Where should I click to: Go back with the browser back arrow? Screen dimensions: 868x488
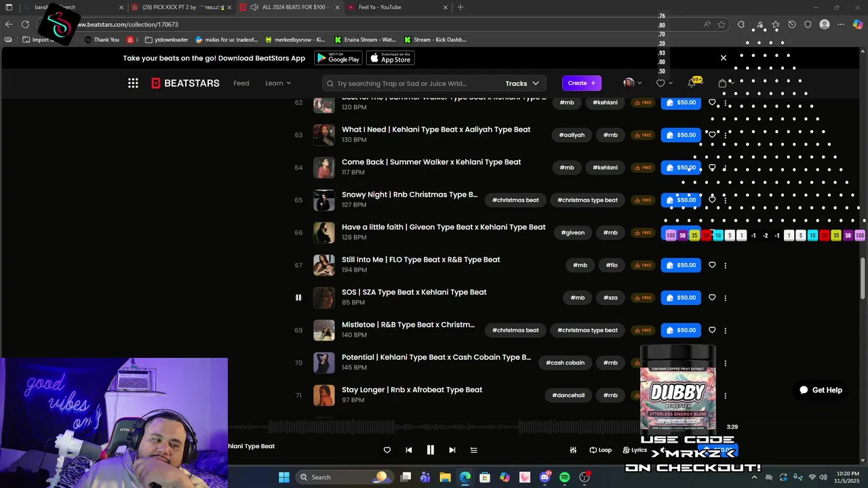tap(9, 24)
